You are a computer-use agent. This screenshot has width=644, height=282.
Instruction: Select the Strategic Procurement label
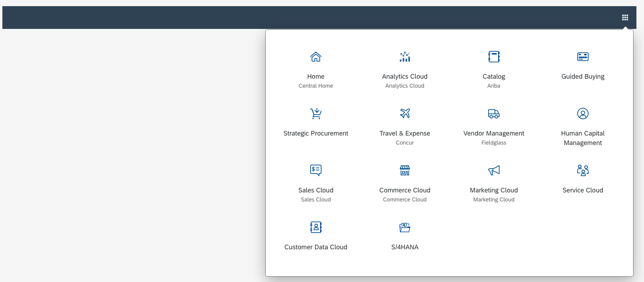click(x=316, y=133)
